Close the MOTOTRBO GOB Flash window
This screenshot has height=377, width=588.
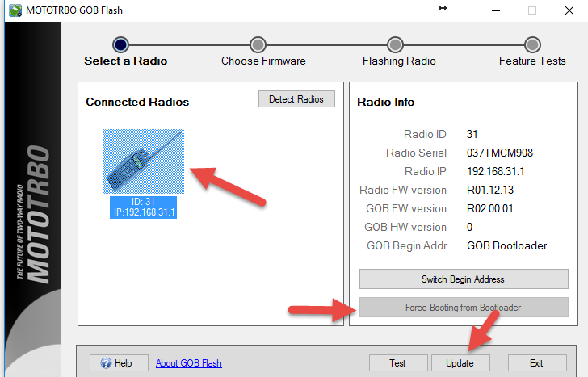(569, 10)
